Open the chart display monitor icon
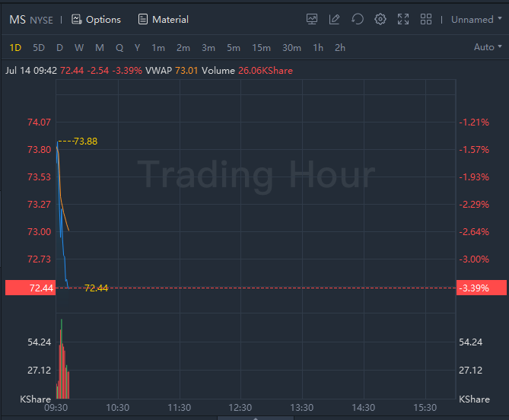The image size is (509, 420). point(312,20)
